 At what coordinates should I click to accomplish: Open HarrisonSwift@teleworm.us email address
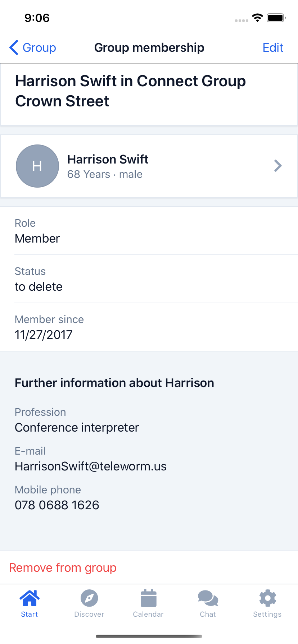(91, 466)
